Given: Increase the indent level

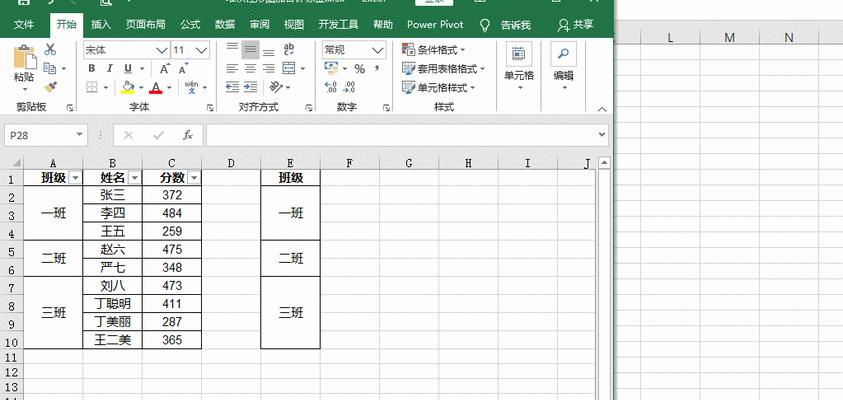Looking at the screenshot, I should pyautogui.click(x=251, y=87).
